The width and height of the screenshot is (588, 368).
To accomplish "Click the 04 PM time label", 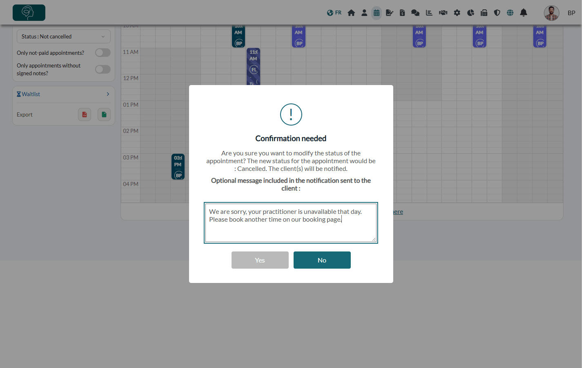I will 131,184.
